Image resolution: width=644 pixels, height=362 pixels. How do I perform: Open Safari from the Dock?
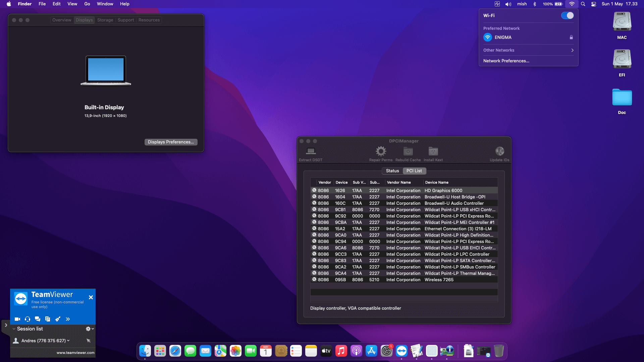point(175,351)
